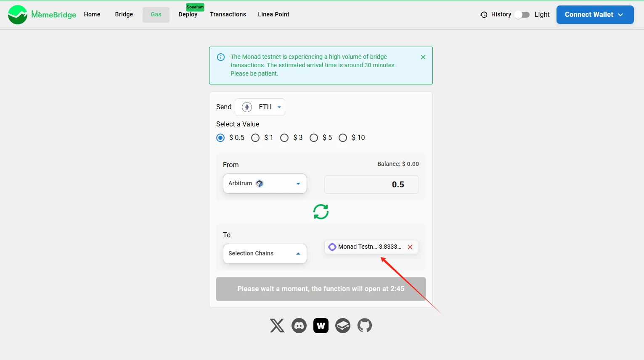Expand the Arbitrum From chain dropdown
The height and width of the screenshot is (360, 644).
pos(265,184)
